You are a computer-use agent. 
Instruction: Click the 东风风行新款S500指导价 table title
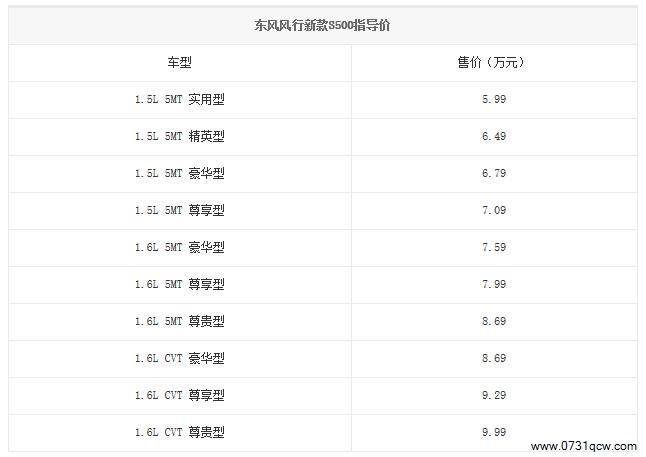pos(323,24)
